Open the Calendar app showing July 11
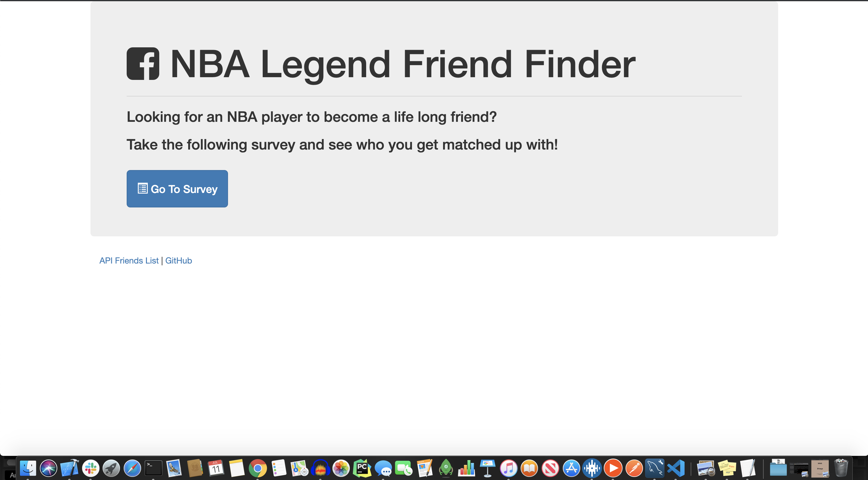This screenshot has height=480, width=868. [x=216, y=468]
